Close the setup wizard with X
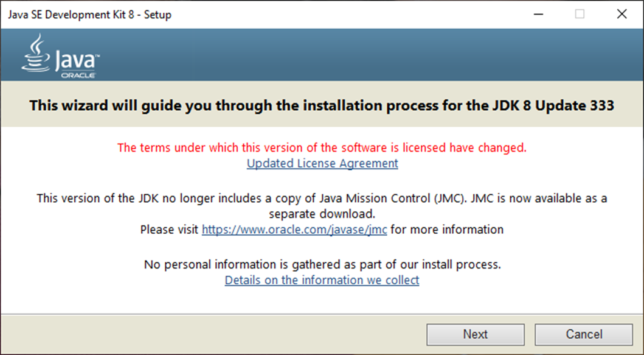Viewport: 644px width, 355px height. 621,14
